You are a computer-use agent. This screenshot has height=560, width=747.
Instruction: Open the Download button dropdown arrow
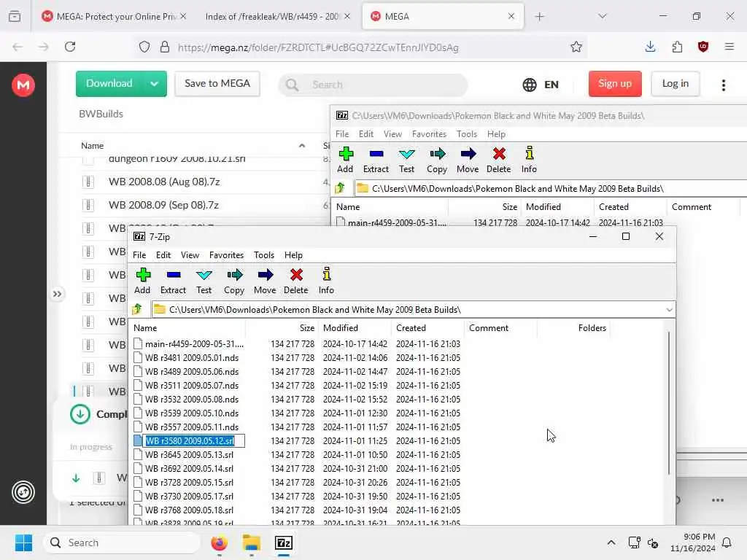point(154,84)
